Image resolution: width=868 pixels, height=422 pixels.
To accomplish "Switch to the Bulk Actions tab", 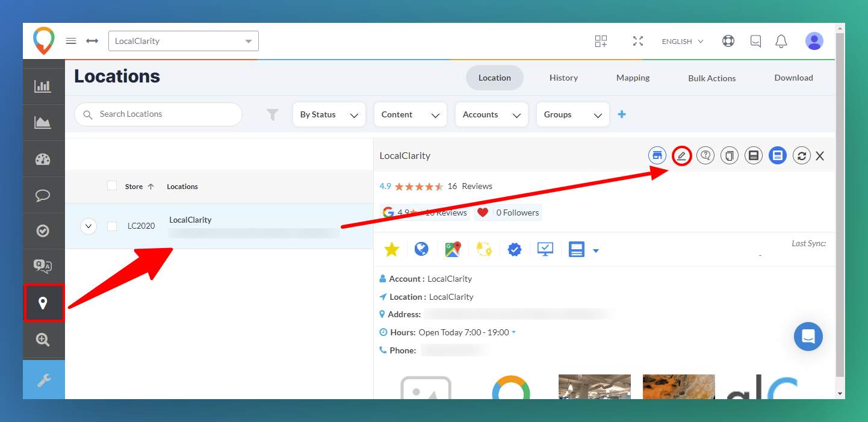I will click(x=712, y=78).
